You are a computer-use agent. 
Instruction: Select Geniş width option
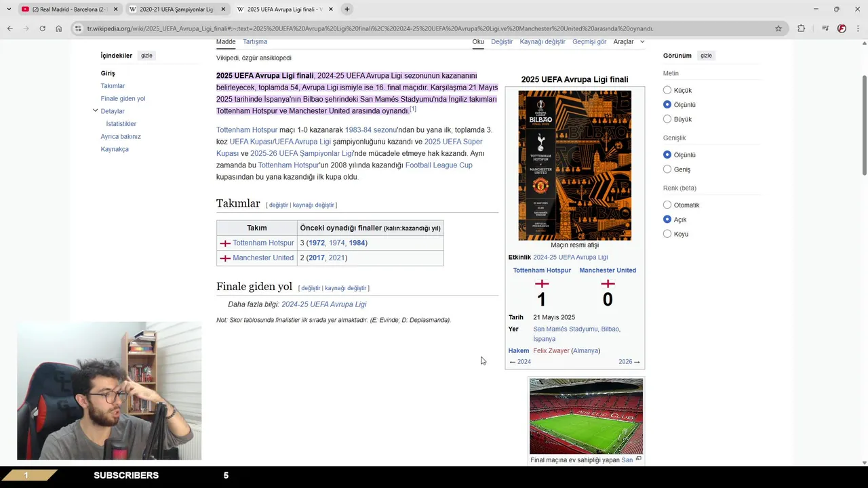point(667,169)
